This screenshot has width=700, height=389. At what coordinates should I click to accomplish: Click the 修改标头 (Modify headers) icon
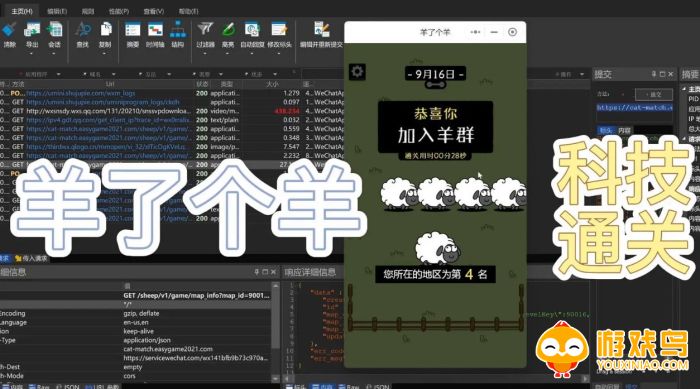tap(279, 30)
